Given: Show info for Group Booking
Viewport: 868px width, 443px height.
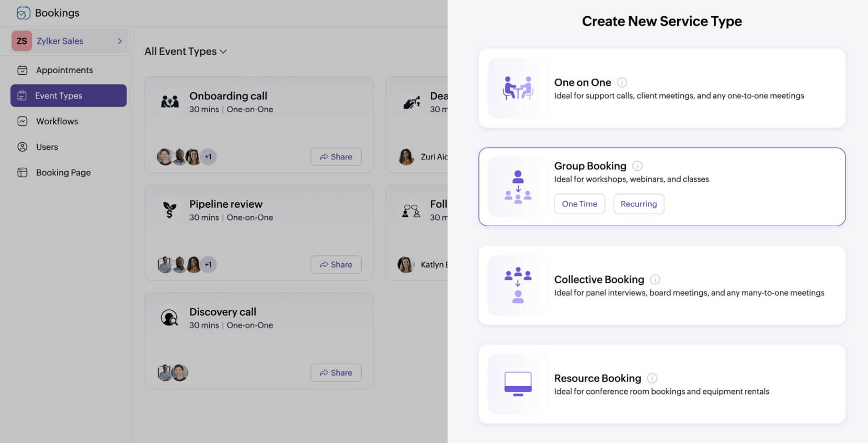Looking at the screenshot, I should point(637,166).
